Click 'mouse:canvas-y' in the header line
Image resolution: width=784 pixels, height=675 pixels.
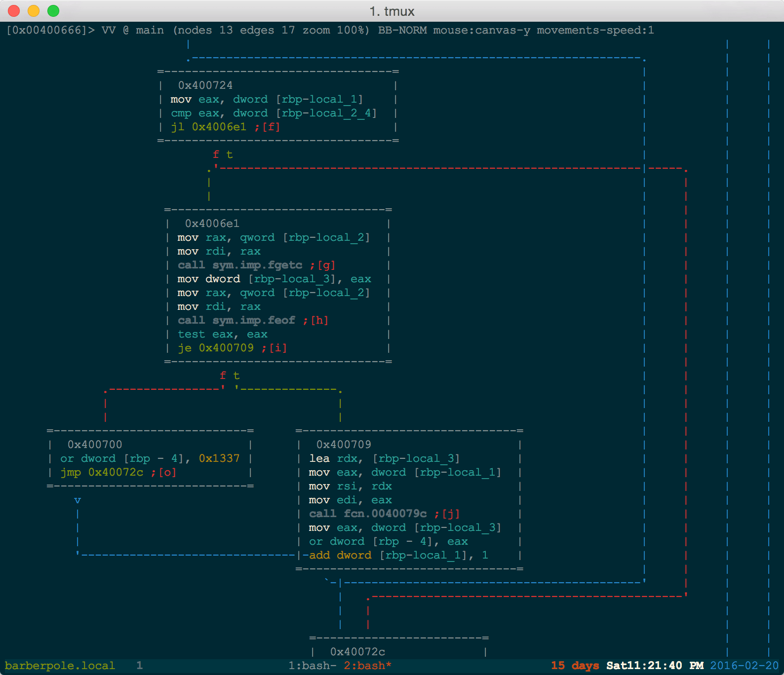(482, 30)
